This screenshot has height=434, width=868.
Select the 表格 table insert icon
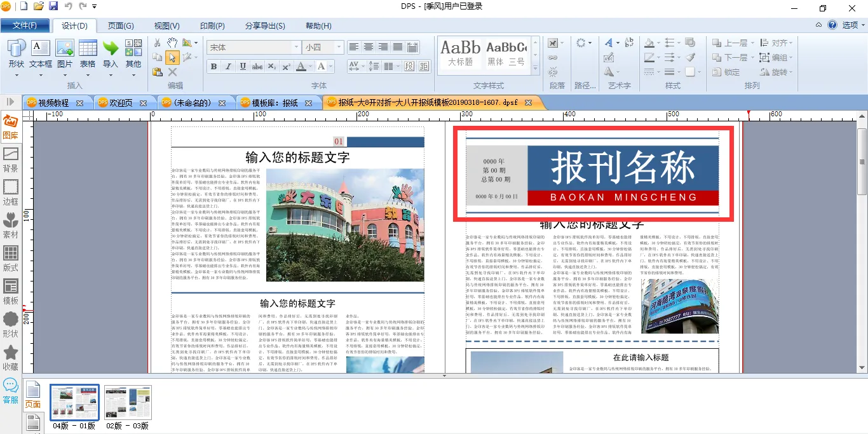coord(88,53)
